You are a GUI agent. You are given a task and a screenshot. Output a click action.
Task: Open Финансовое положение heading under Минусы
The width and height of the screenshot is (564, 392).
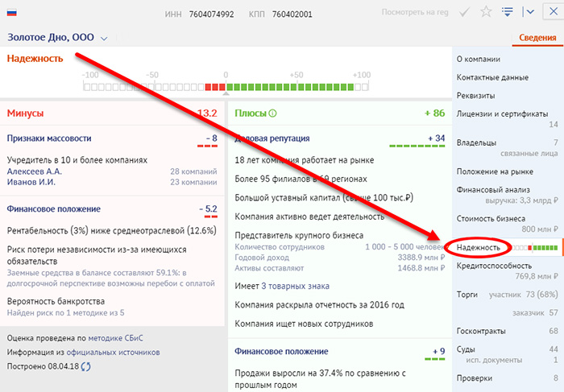tap(54, 208)
